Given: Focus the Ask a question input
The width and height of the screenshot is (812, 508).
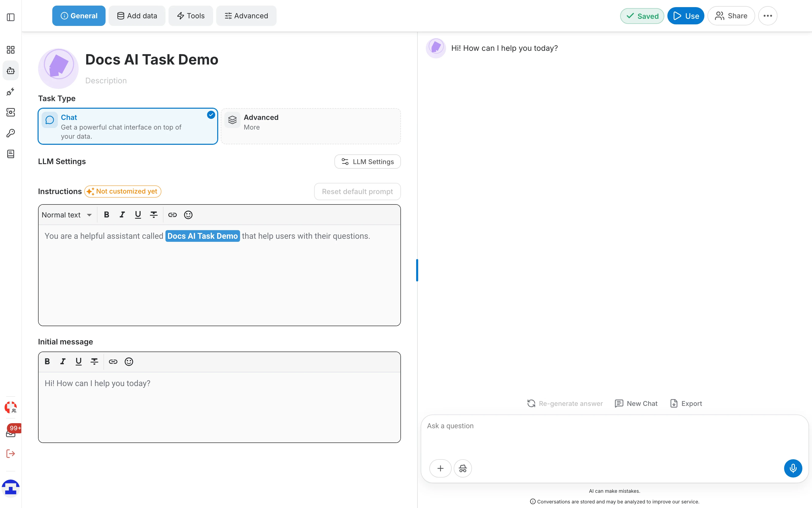Looking at the screenshot, I should coord(614,426).
